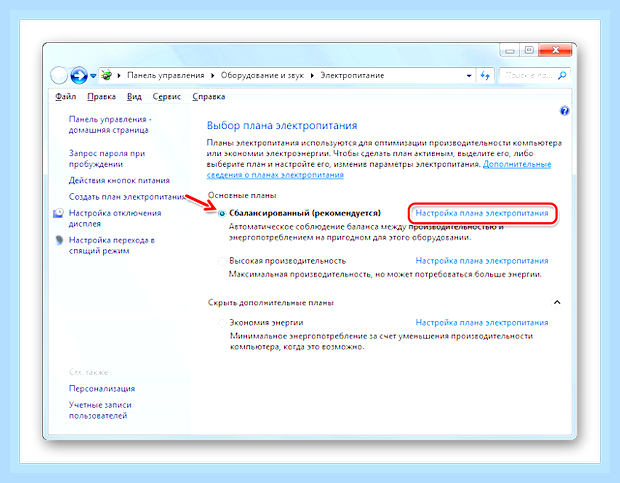The height and width of the screenshot is (483, 620).
Task: Open Создать план электропитания link
Action: [x=127, y=196]
